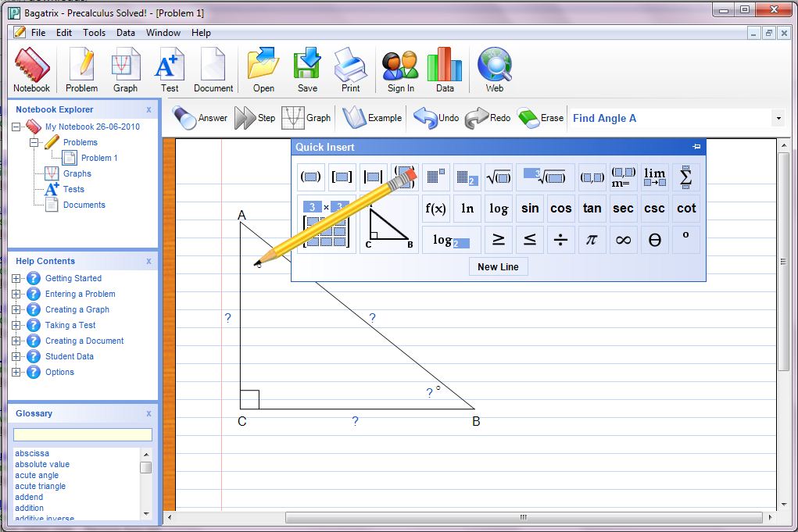The height and width of the screenshot is (532, 798).
Task: Insert infinity symbol
Action: (x=624, y=240)
